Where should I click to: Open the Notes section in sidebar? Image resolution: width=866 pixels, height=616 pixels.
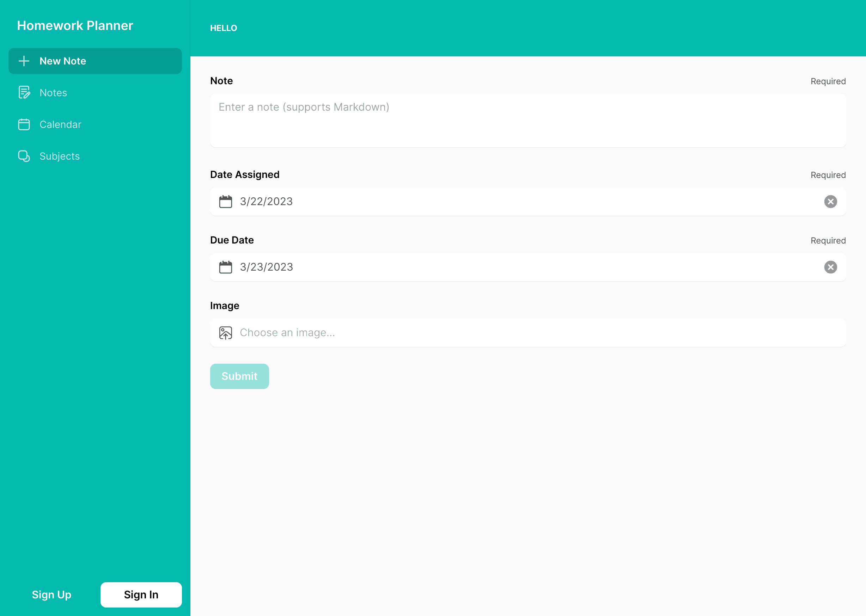click(53, 93)
